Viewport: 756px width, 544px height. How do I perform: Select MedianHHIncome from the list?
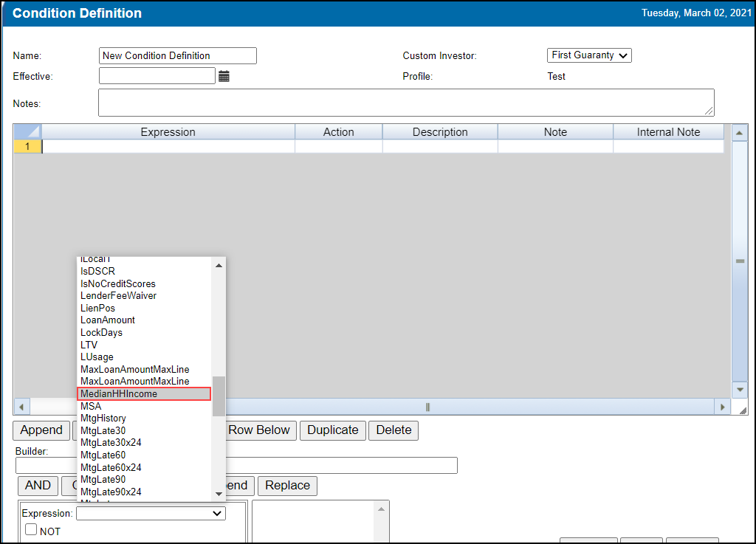click(x=144, y=393)
